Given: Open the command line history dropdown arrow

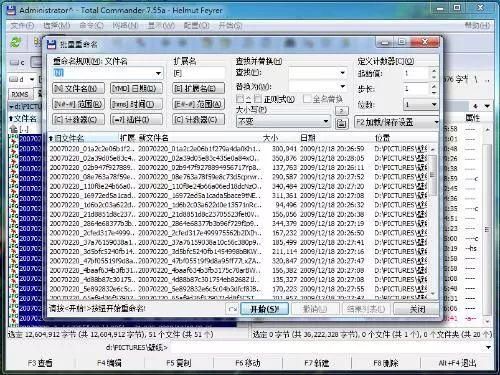Looking at the screenshot, I should (488, 348).
